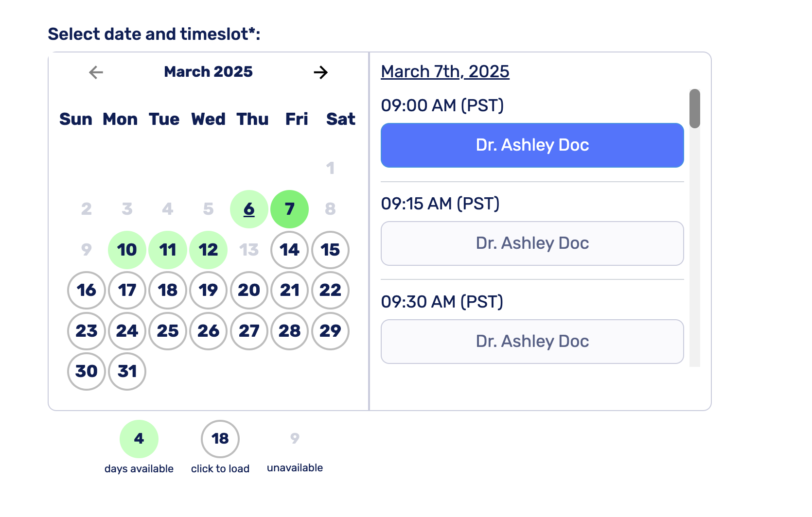Load timeslots for March 14
The height and width of the screenshot is (517, 812).
289,250
